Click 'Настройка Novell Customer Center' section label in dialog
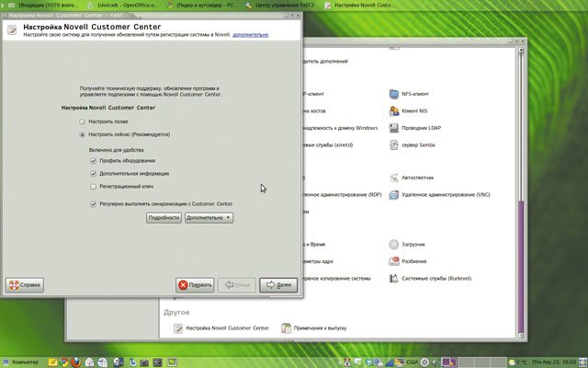 point(108,108)
